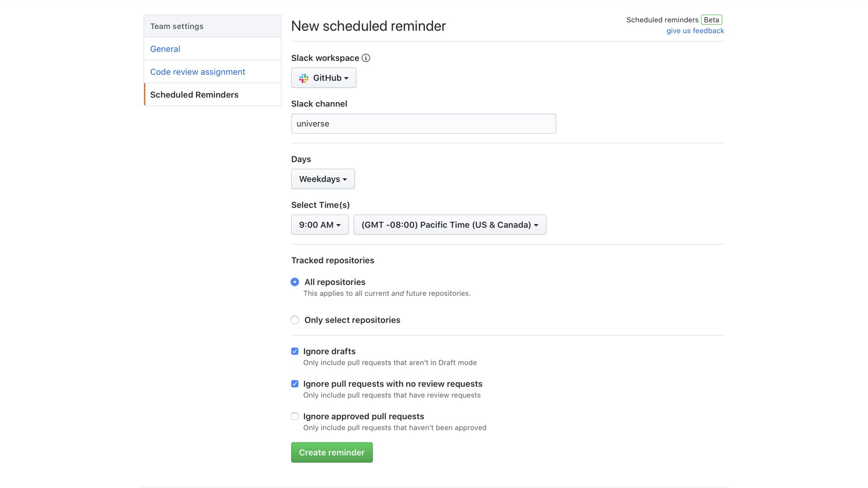Go to Code review assignment settings
The height and width of the screenshot is (488, 868).
(x=198, y=72)
